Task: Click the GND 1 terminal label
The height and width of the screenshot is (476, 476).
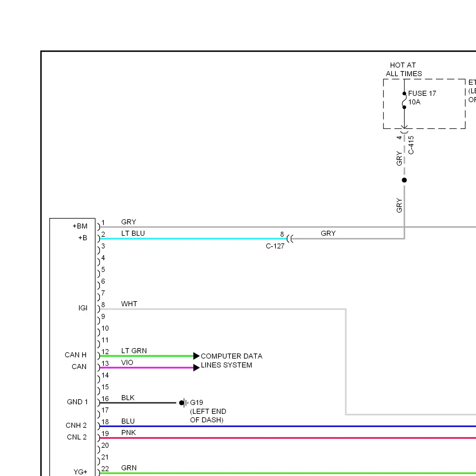Action: coord(77,402)
